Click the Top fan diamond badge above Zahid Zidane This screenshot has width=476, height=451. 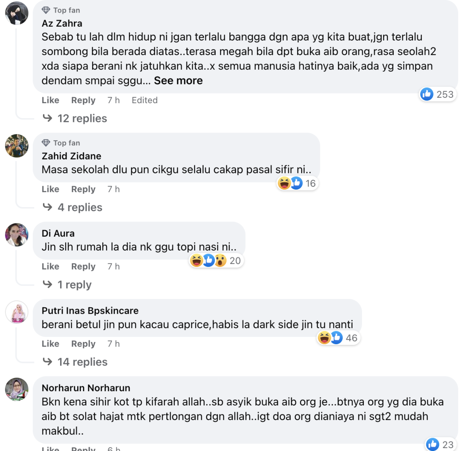[x=46, y=143]
